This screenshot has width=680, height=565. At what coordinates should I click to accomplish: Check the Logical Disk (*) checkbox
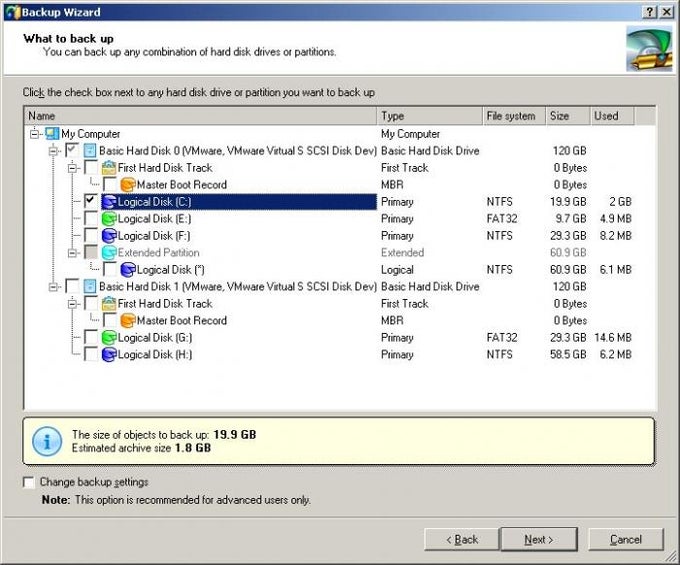click(110, 270)
